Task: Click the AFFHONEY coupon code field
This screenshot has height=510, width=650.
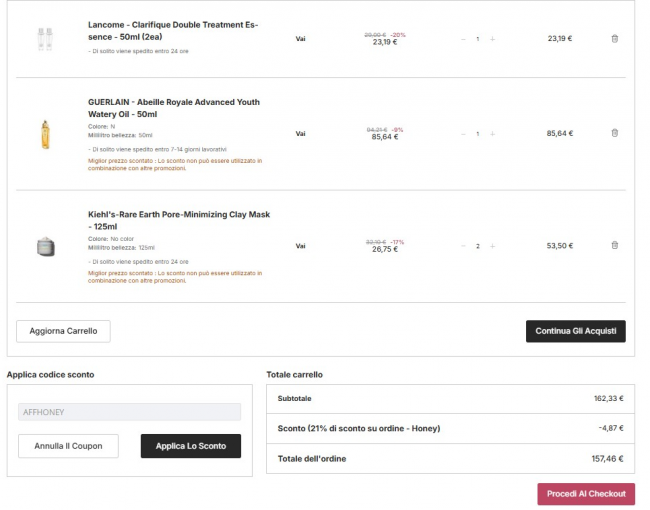Action: coord(129,411)
